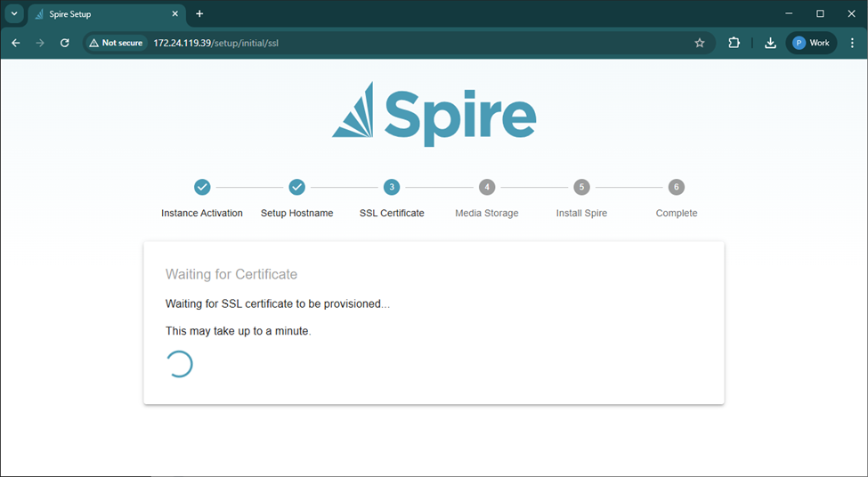This screenshot has width=868, height=477.
Task: Click the Spire logo
Action: pos(434,114)
